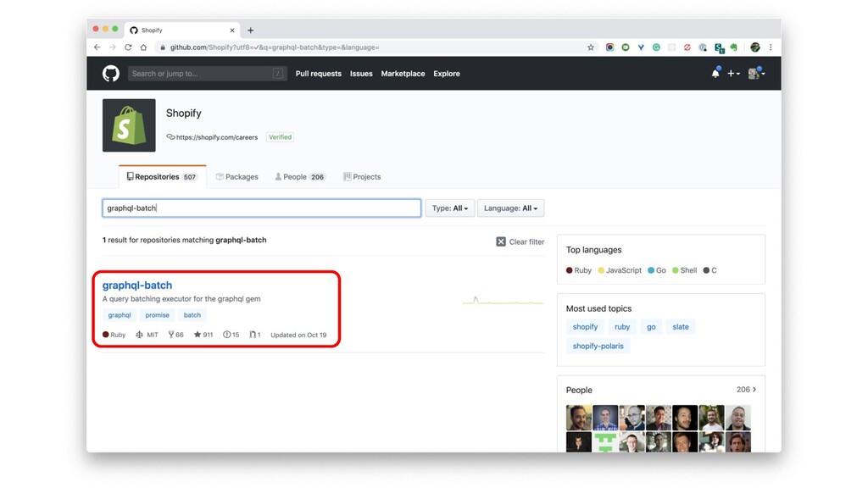The width and height of the screenshot is (868, 488).
Task: Reload the page with the refresh icon
Action: (128, 47)
